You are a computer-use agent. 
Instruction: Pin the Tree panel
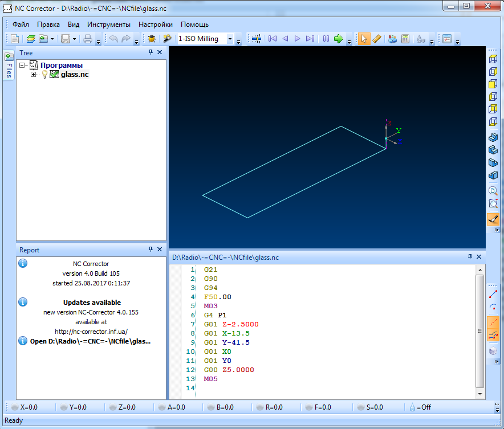(x=151, y=52)
